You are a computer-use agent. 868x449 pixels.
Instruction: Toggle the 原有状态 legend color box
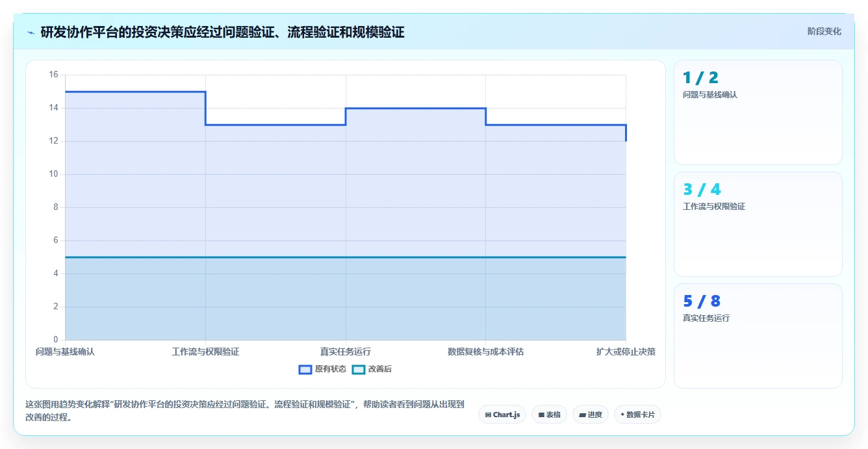pyautogui.click(x=305, y=369)
